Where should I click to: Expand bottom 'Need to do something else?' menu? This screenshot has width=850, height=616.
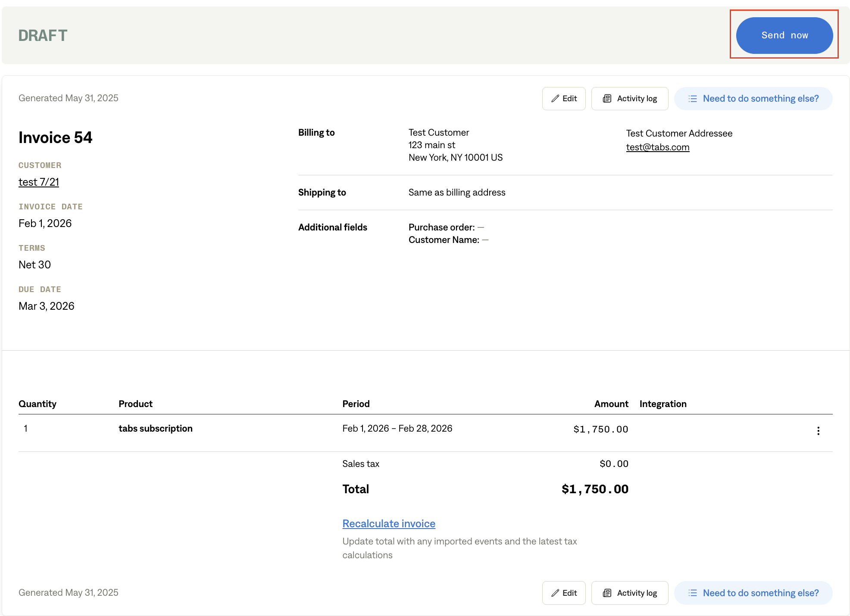[760, 593]
